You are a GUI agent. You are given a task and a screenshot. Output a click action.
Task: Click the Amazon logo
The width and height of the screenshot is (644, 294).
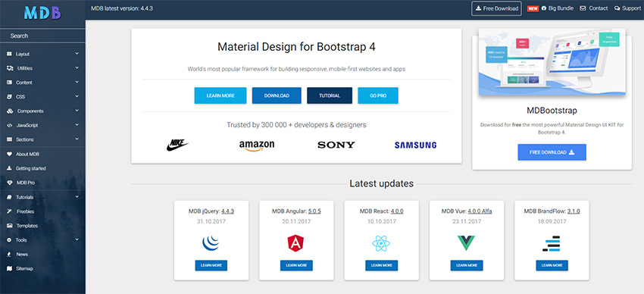tap(257, 145)
